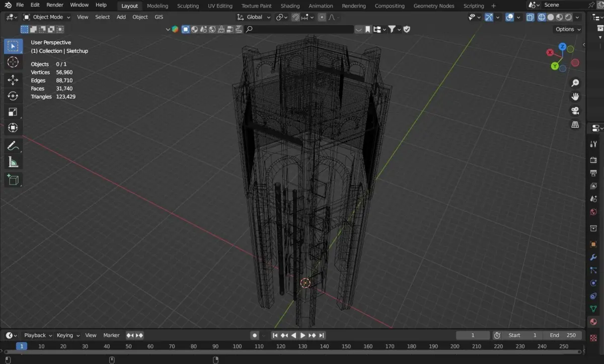
Task: Open the Object properties tab
Action: pos(593,244)
